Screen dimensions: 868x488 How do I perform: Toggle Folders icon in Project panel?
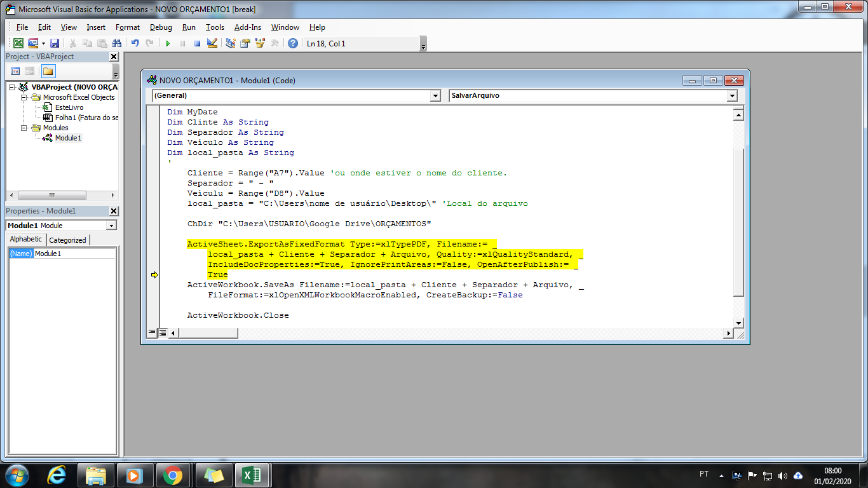48,71
